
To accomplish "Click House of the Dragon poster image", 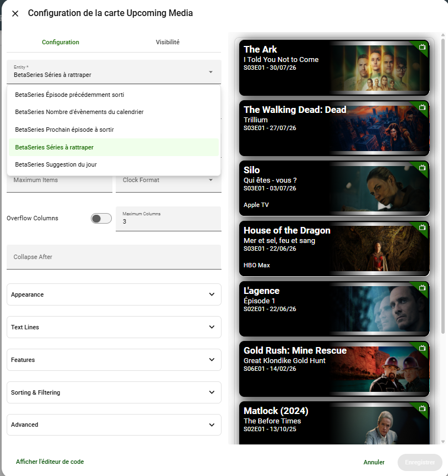I will coord(380,249).
